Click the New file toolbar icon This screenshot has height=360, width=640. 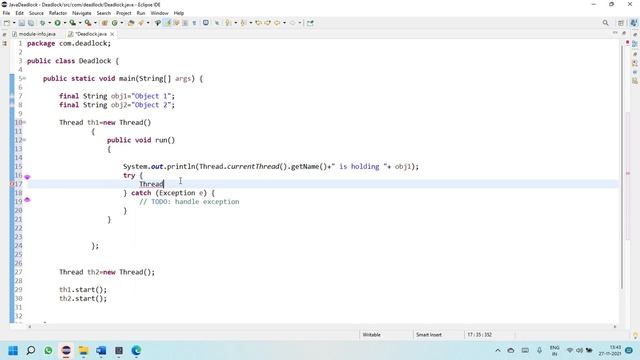click(7, 23)
